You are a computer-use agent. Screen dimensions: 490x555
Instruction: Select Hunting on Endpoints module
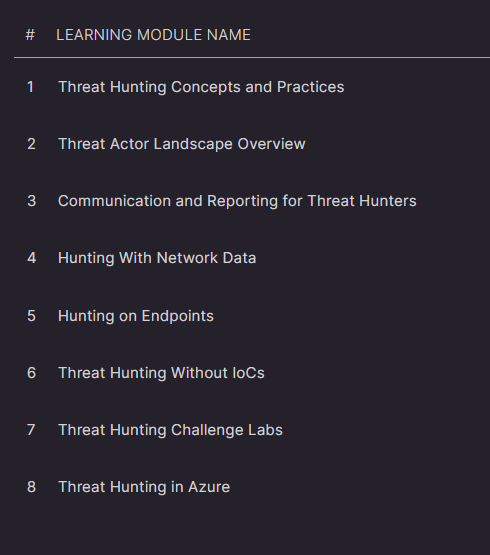click(136, 316)
